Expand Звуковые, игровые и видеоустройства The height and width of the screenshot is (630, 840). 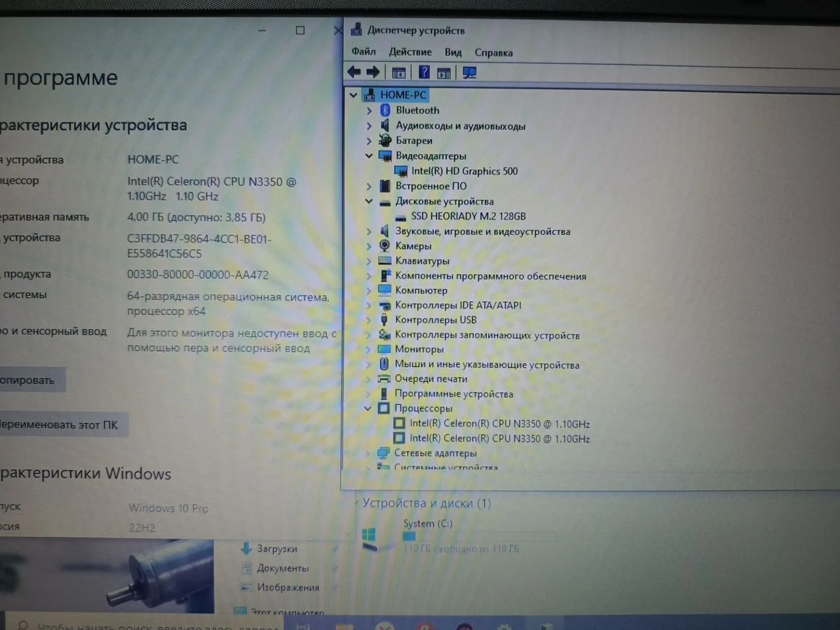[x=369, y=232]
